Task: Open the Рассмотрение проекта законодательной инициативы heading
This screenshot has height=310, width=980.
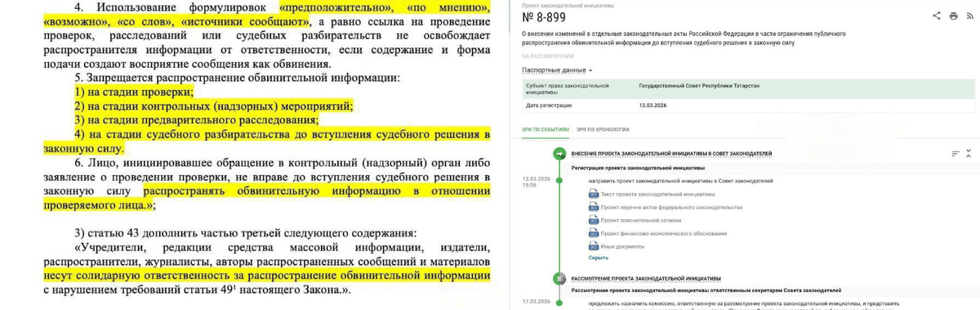Action: (646, 279)
